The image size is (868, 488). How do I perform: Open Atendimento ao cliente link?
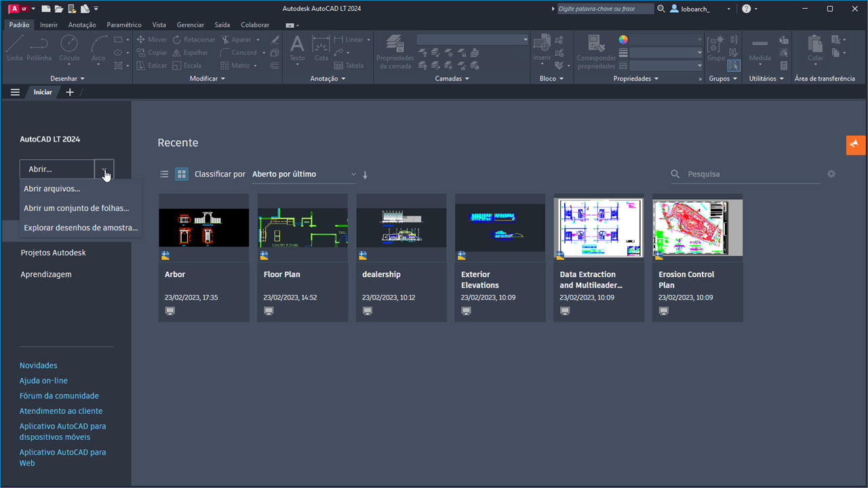(x=61, y=411)
